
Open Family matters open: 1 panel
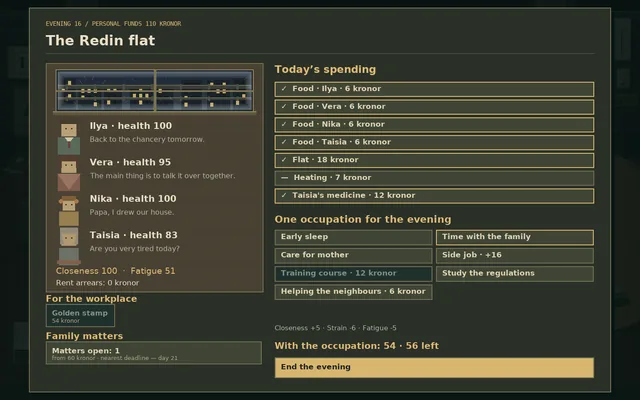[x=154, y=353]
